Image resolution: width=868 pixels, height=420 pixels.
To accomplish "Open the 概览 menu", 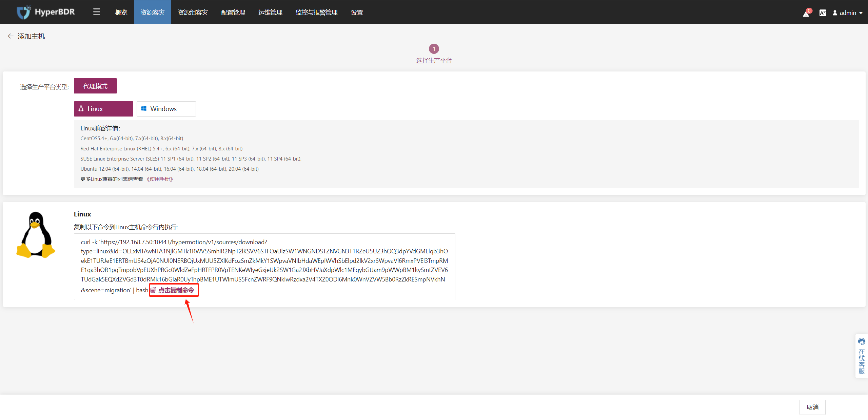I will pyautogui.click(x=121, y=12).
